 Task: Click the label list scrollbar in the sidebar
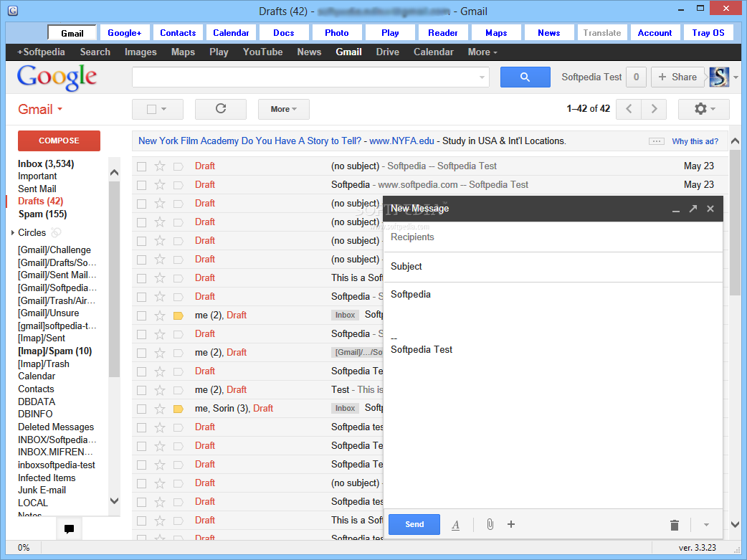114,279
